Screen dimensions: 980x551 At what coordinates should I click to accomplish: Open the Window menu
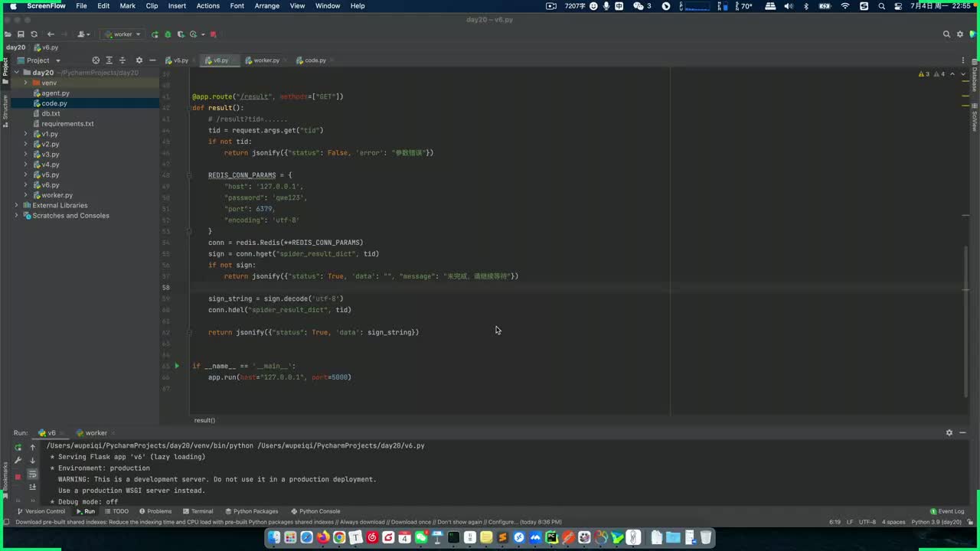[328, 6]
